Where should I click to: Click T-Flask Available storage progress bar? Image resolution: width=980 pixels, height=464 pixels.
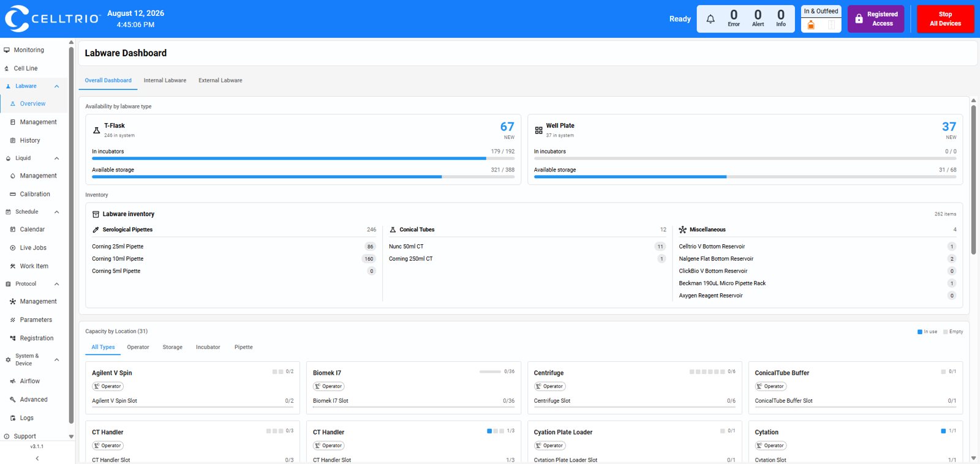[303, 177]
